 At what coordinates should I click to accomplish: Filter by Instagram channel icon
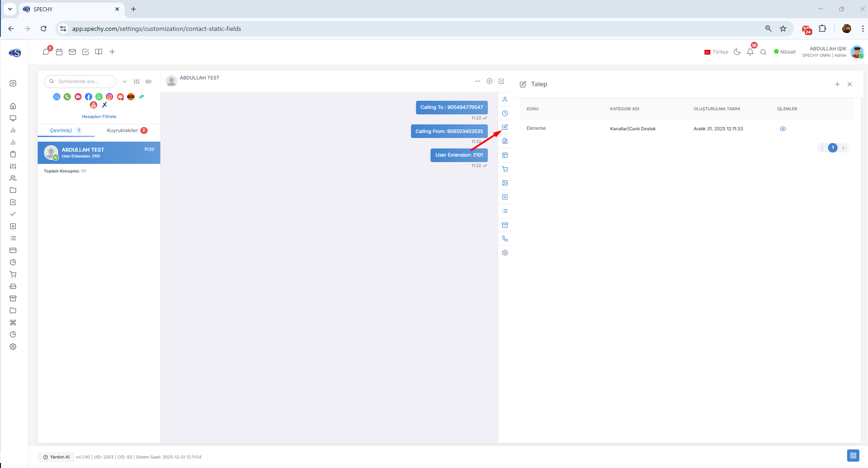[x=109, y=97]
